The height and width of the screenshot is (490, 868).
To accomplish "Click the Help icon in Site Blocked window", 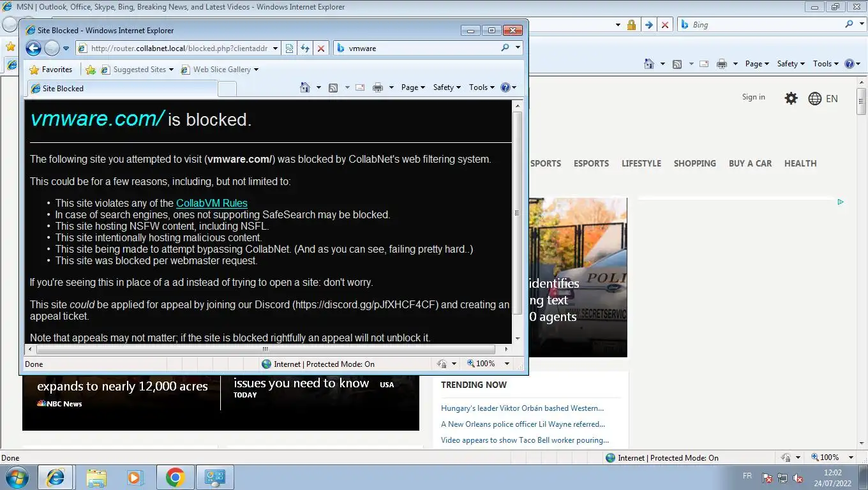I will click(505, 87).
